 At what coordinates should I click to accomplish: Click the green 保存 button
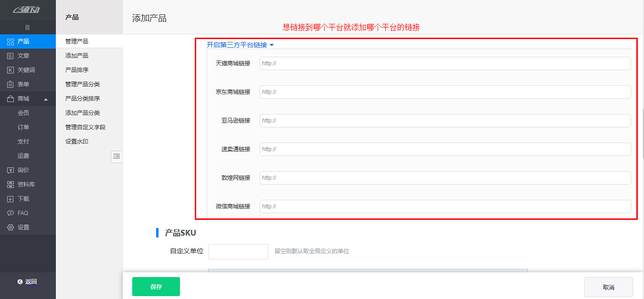(156, 286)
